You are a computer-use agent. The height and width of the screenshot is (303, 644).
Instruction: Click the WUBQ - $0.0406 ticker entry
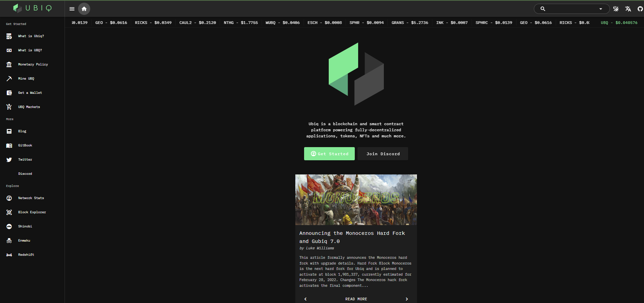pyautogui.click(x=282, y=23)
